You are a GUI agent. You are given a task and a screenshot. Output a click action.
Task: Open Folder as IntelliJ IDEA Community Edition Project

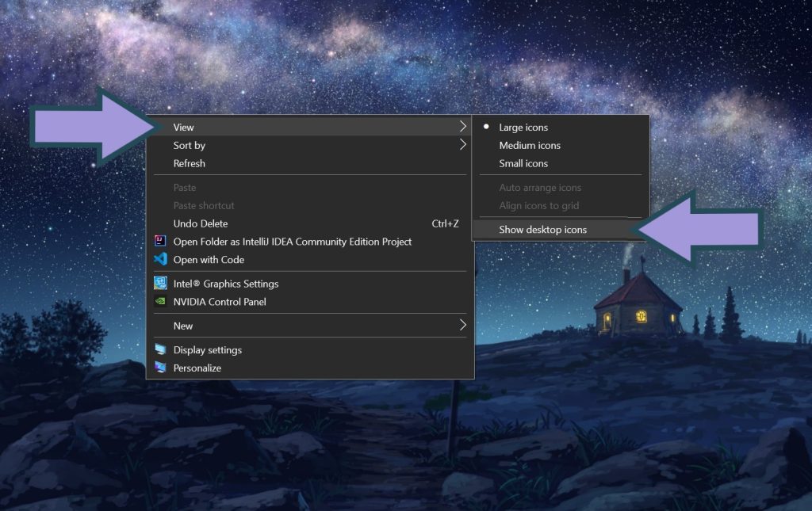pyautogui.click(x=290, y=242)
